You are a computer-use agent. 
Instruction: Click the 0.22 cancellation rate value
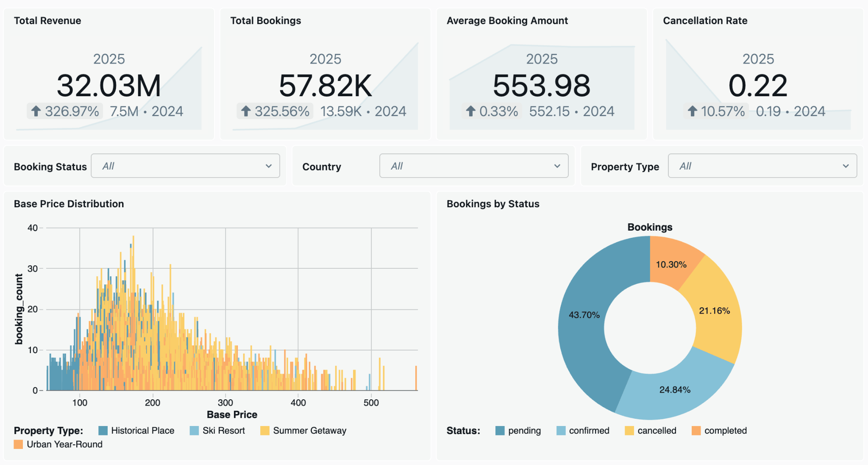[758, 86]
